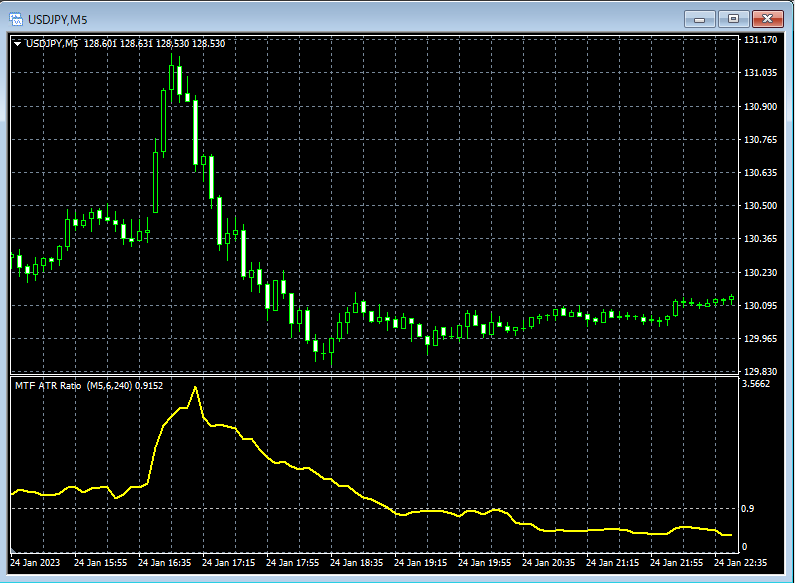Click time axis label 24 Jan 21:15
Screen dimensions: 796x583
(x=612, y=563)
